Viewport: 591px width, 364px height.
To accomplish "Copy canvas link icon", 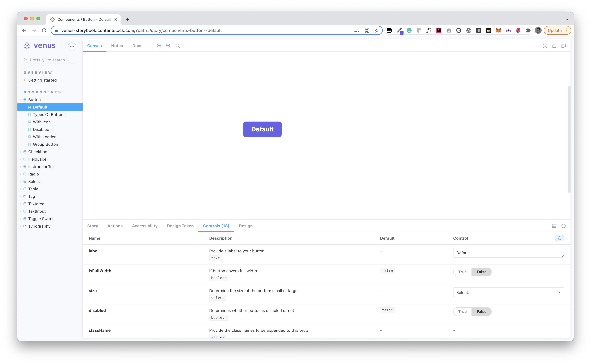I will (564, 46).
